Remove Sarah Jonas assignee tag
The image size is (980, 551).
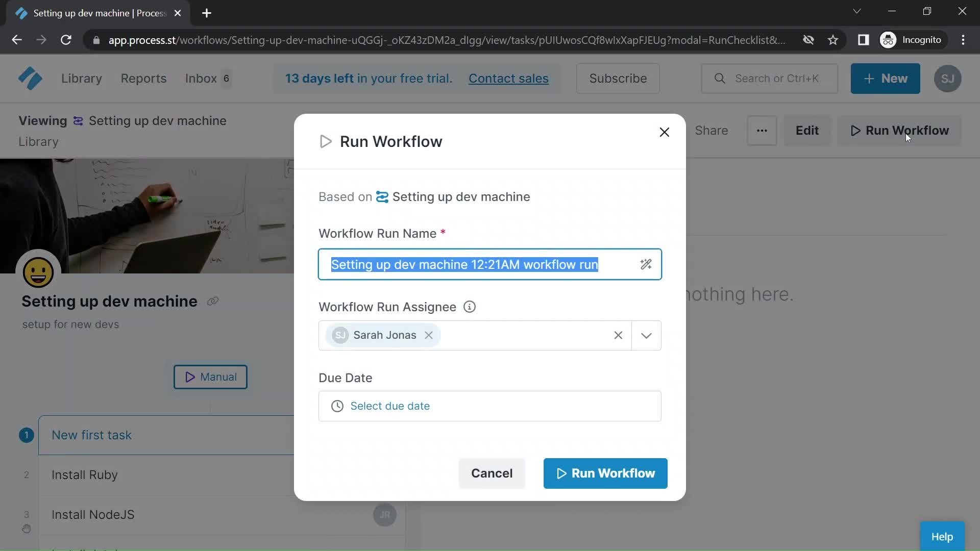[x=429, y=335]
